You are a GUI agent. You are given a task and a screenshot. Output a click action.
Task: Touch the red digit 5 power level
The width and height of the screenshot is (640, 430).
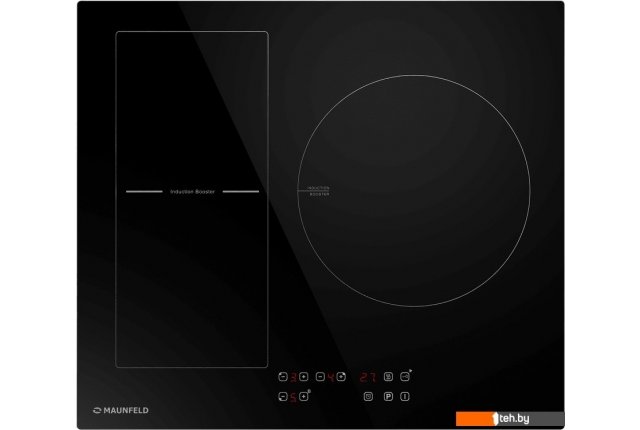[x=293, y=397]
